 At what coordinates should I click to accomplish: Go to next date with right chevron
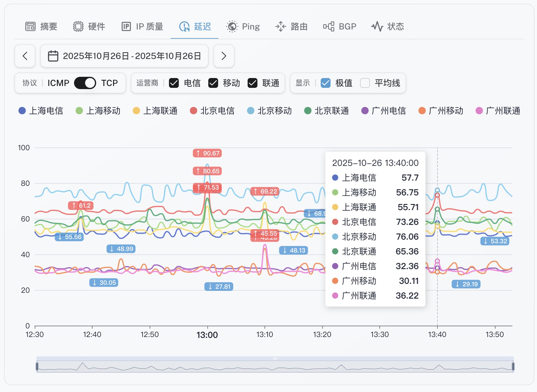(224, 56)
